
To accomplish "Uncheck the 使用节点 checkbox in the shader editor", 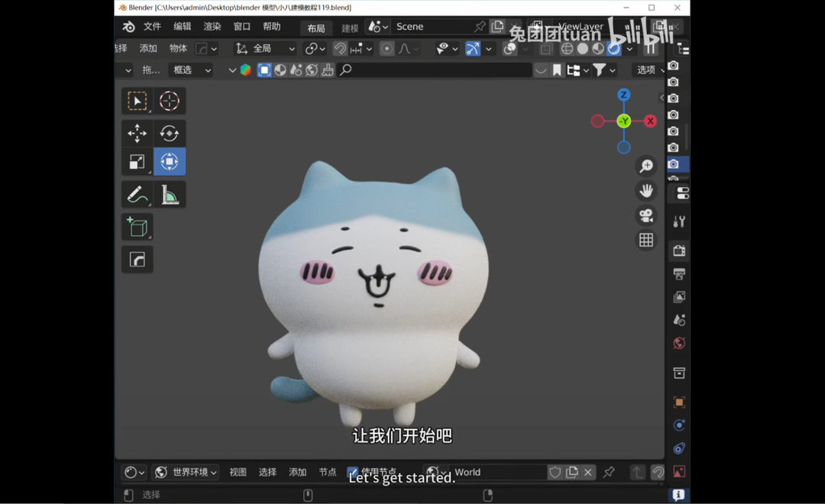I will 353,471.
